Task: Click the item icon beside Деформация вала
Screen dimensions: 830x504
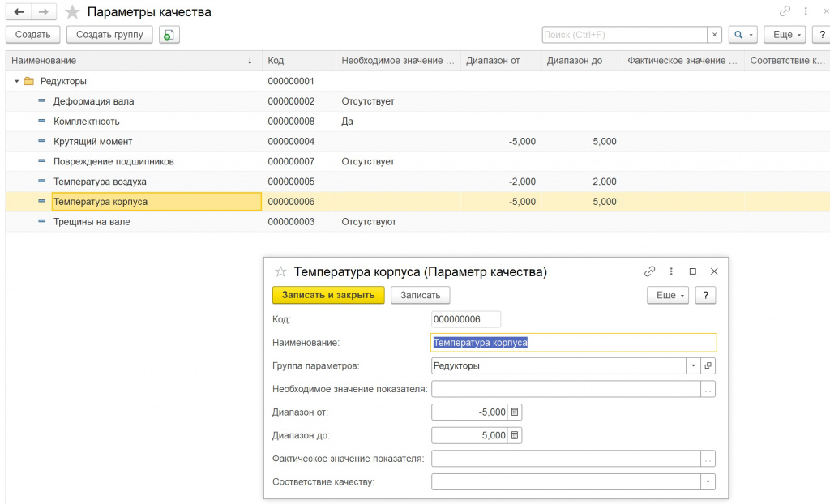Action: tap(42, 100)
